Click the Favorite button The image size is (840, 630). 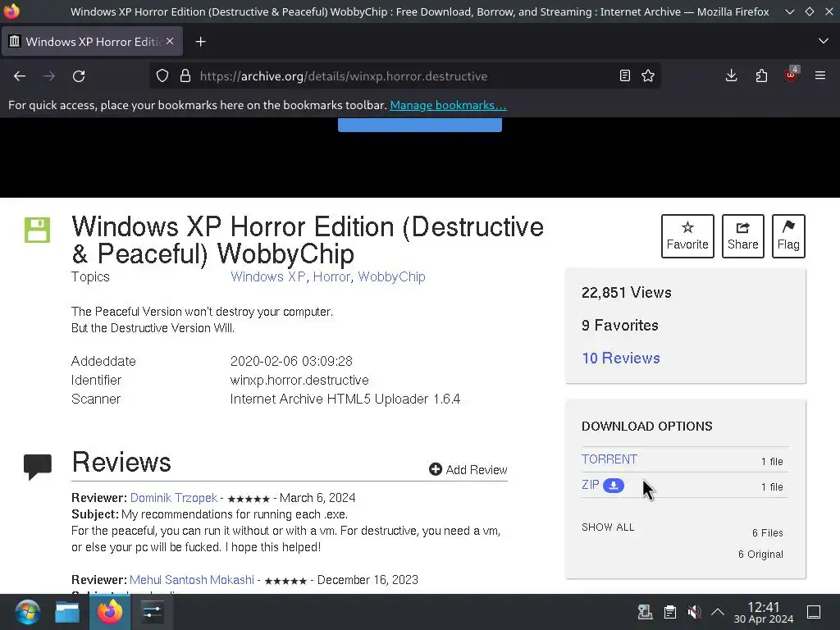687,236
